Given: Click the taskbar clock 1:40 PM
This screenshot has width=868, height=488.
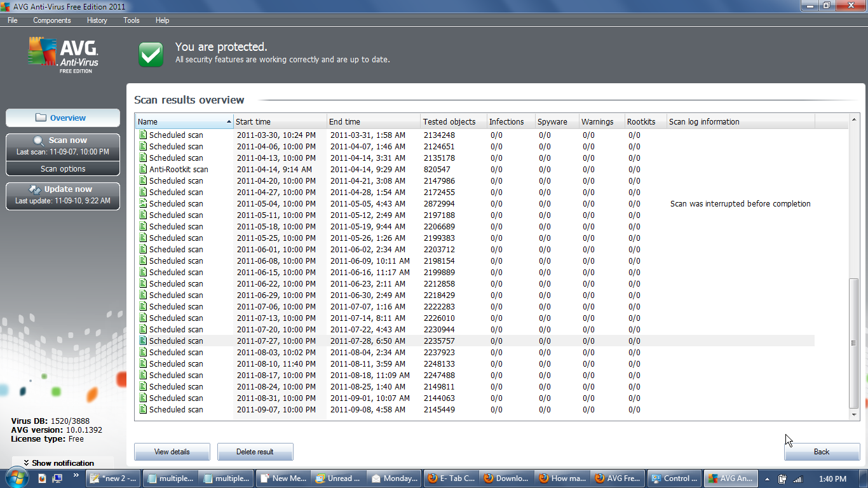Looking at the screenshot, I should pyautogui.click(x=832, y=478).
